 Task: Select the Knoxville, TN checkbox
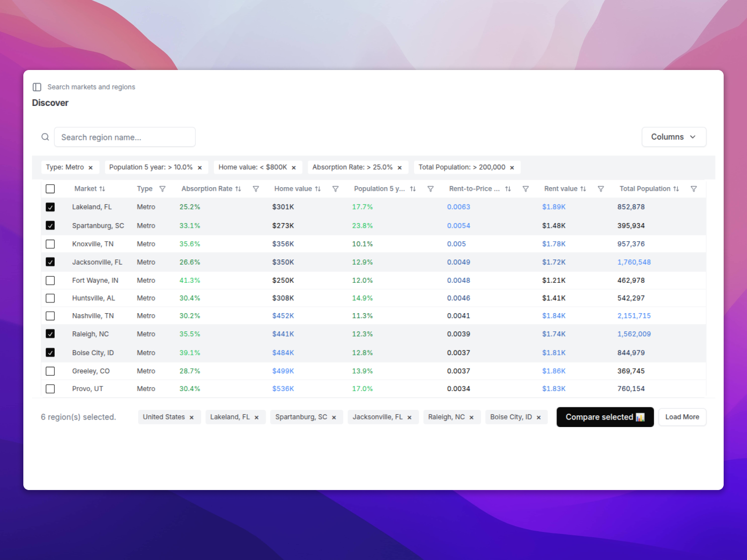[x=50, y=244]
